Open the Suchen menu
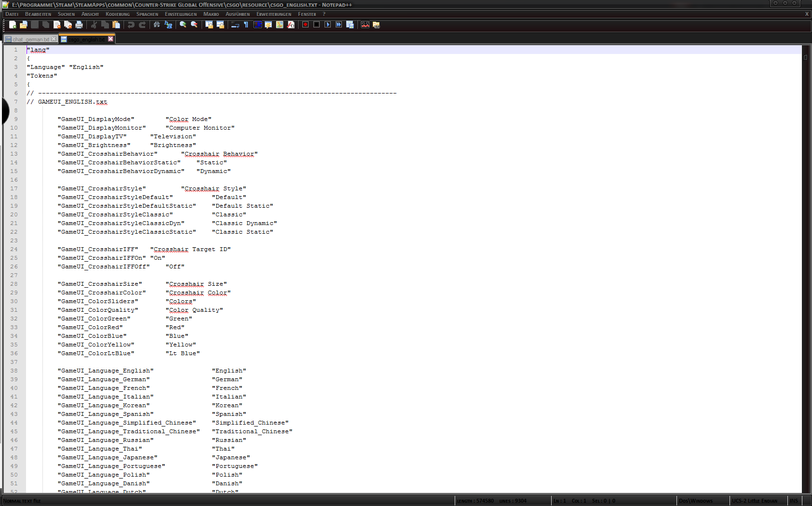Viewport: 812px width, 506px height. click(x=67, y=14)
